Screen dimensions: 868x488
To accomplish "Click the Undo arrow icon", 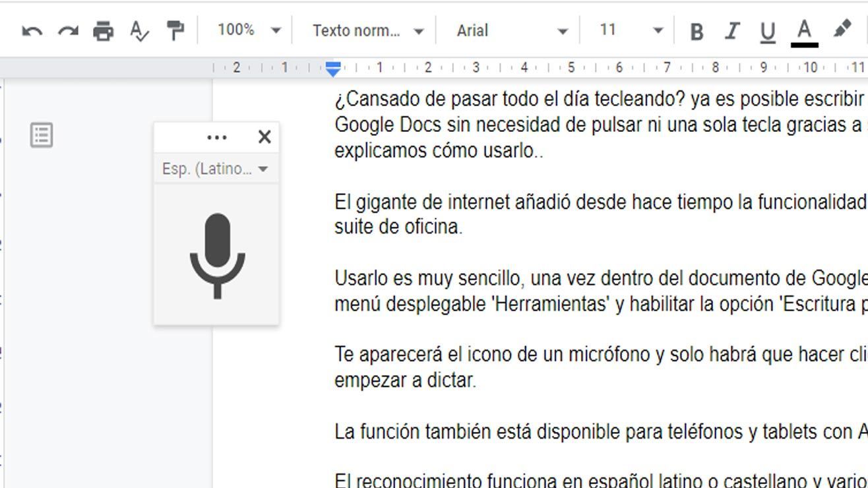I will [x=32, y=31].
